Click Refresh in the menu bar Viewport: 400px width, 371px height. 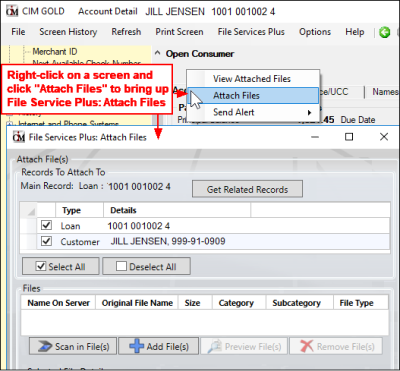(126, 32)
